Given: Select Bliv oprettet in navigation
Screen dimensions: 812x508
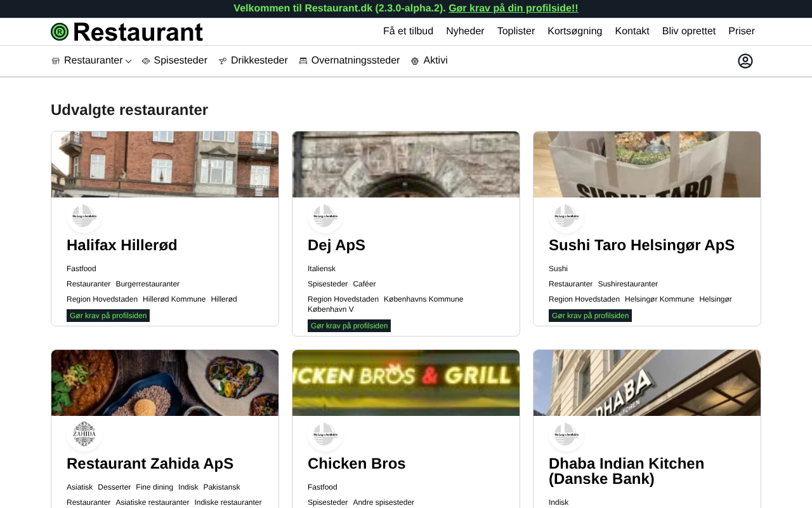Looking at the screenshot, I should (689, 31).
